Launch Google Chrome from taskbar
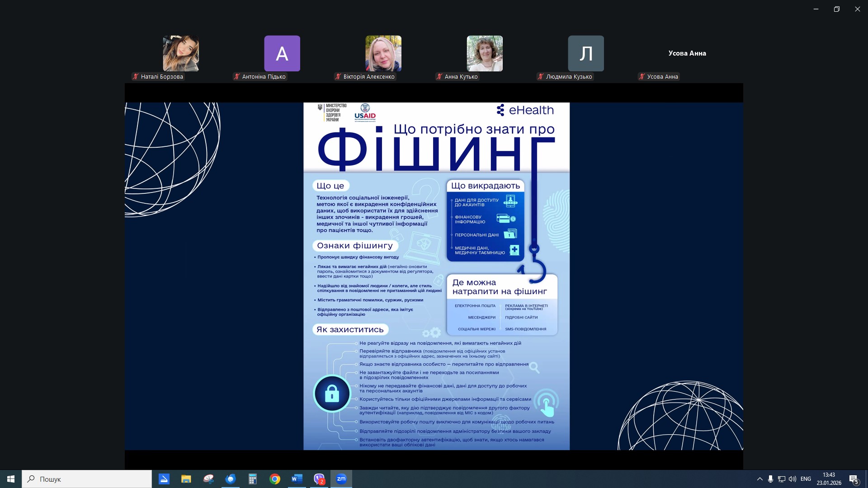This screenshot has width=868, height=488. point(275,479)
